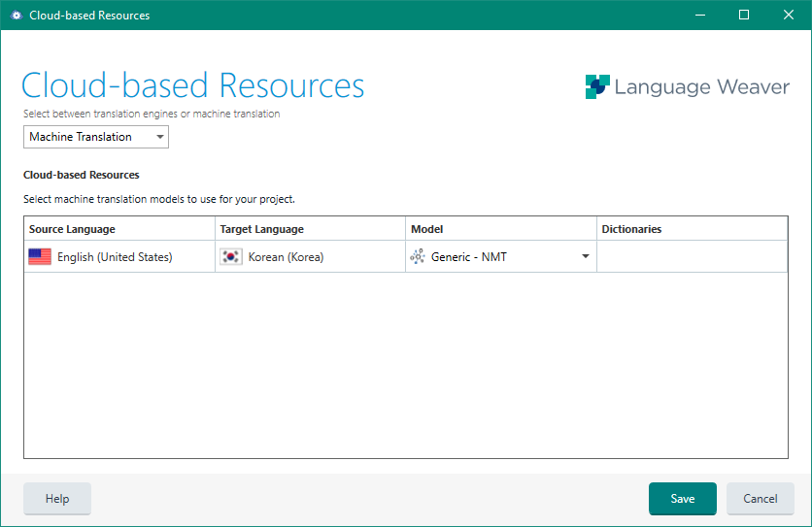This screenshot has width=812, height=527.
Task: Click the Language Weaver logo icon
Action: (x=597, y=87)
